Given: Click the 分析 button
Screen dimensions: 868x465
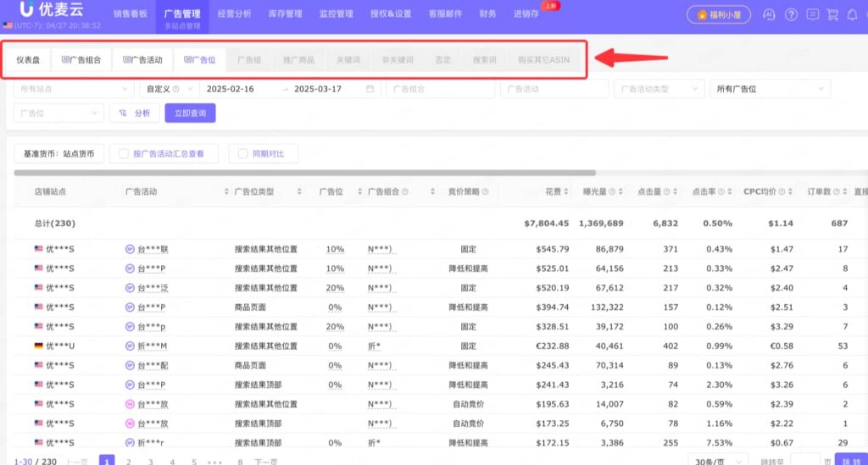Looking at the screenshot, I should click(135, 113).
